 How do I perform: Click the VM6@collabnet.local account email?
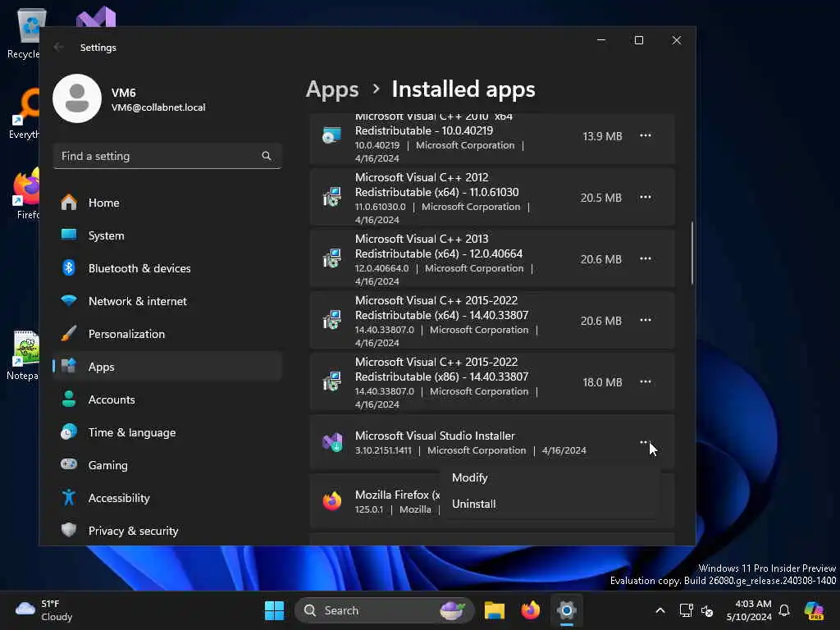[158, 107]
